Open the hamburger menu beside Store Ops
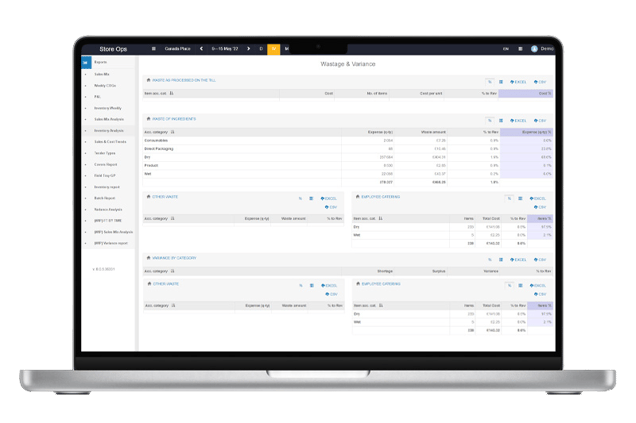 coord(153,48)
